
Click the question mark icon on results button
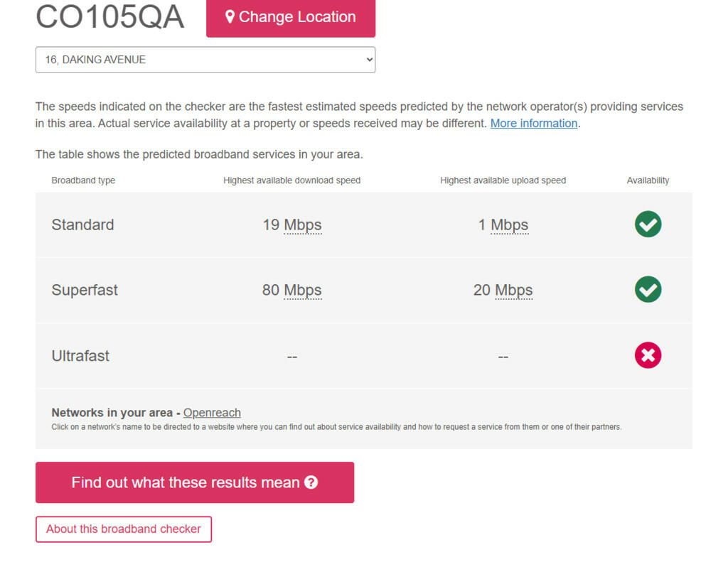tap(311, 482)
